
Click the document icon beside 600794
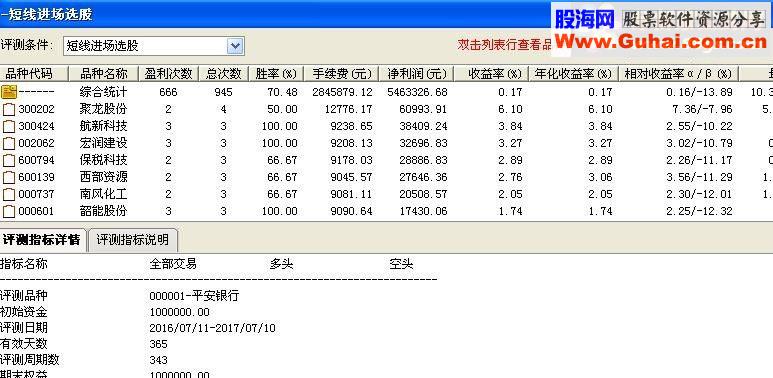(x=9, y=160)
